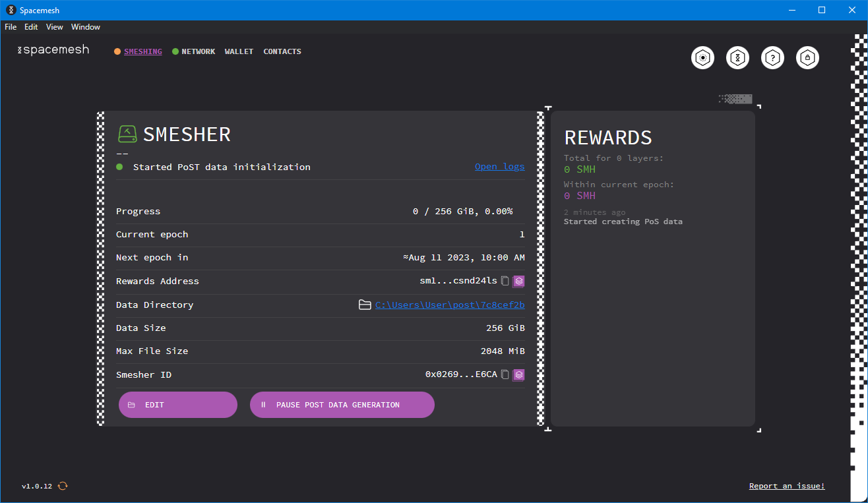Copy the rewards address sm1...csnd24ls
Viewport: 868px width, 503px height.
point(505,281)
